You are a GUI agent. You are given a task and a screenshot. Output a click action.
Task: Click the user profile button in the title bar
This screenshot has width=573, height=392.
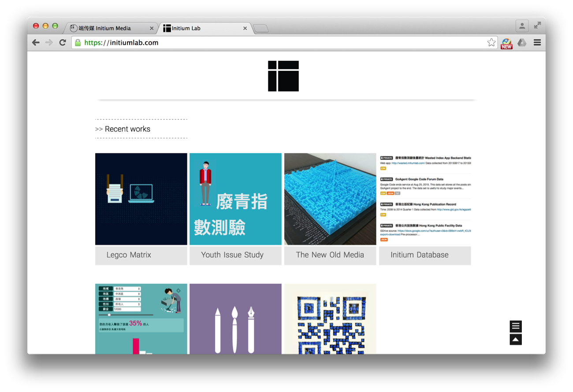522,26
